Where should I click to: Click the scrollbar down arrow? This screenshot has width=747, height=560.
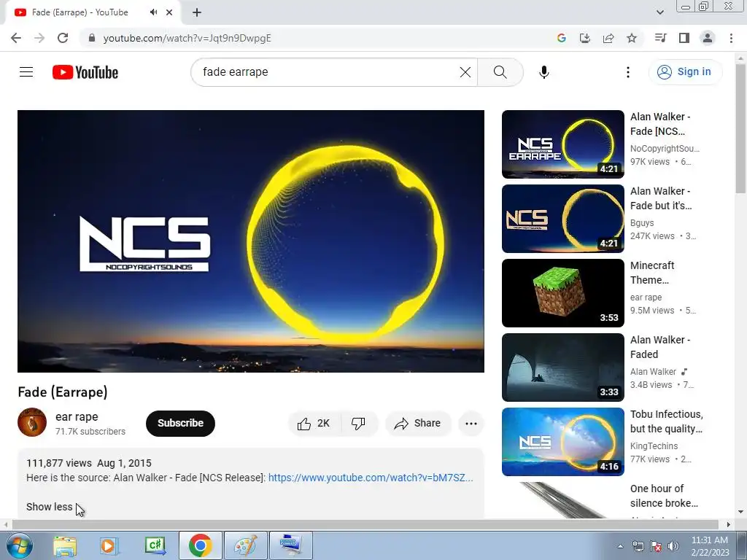pos(740,512)
